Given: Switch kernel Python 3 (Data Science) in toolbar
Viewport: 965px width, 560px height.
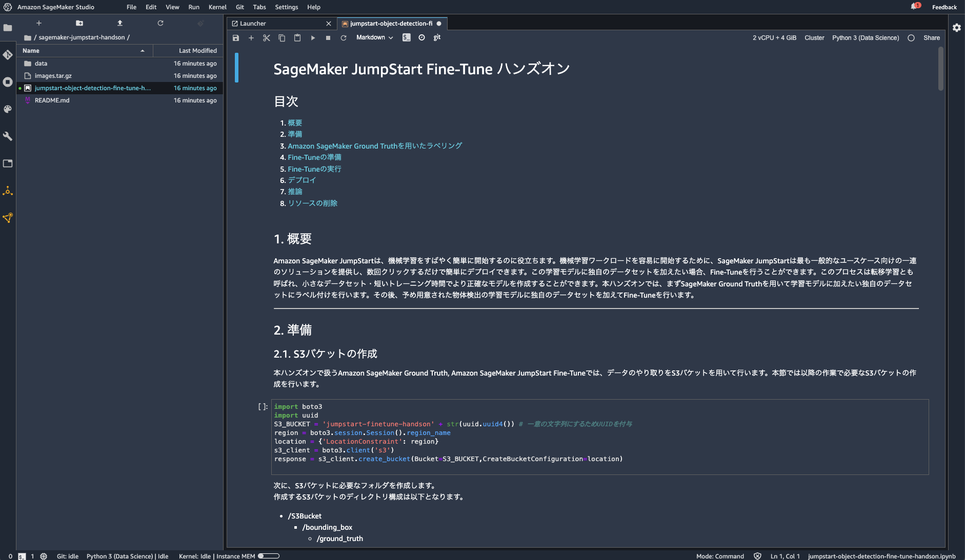Looking at the screenshot, I should pos(866,38).
